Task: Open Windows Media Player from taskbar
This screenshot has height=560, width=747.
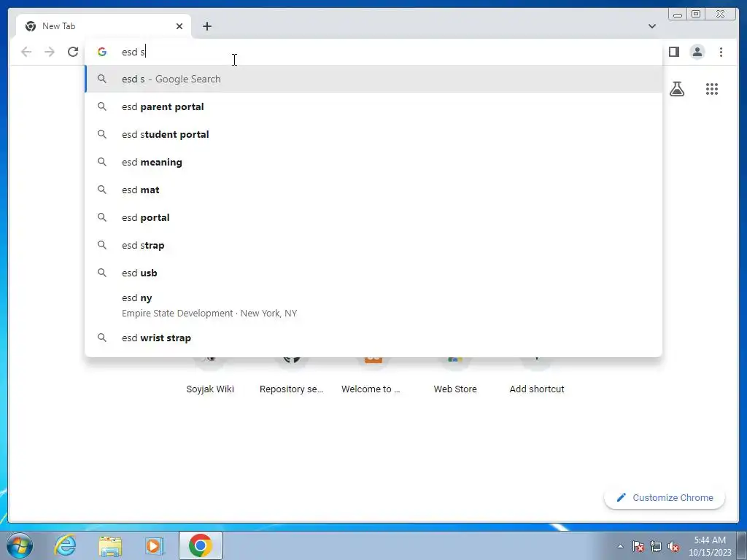Action: (155, 545)
